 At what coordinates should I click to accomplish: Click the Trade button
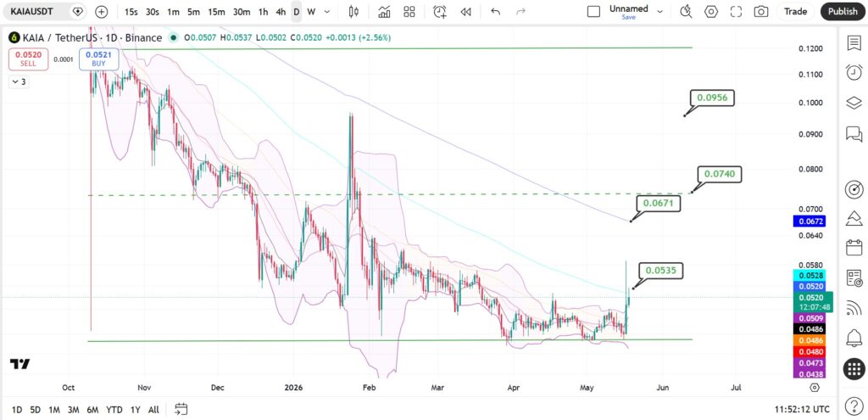[x=795, y=12]
